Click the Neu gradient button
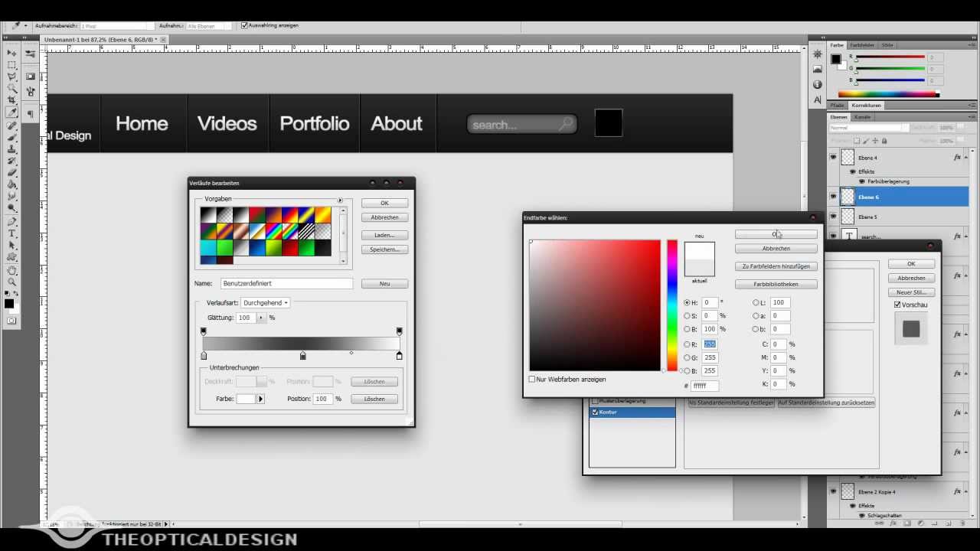This screenshot has height=551, width=980. pyautogui.click(x=384, y=284)
